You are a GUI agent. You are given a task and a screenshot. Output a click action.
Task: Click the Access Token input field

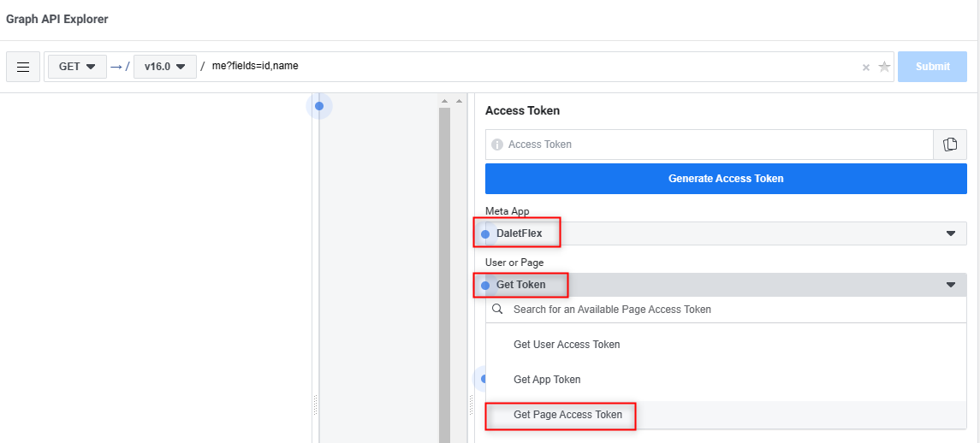[710, 145]
